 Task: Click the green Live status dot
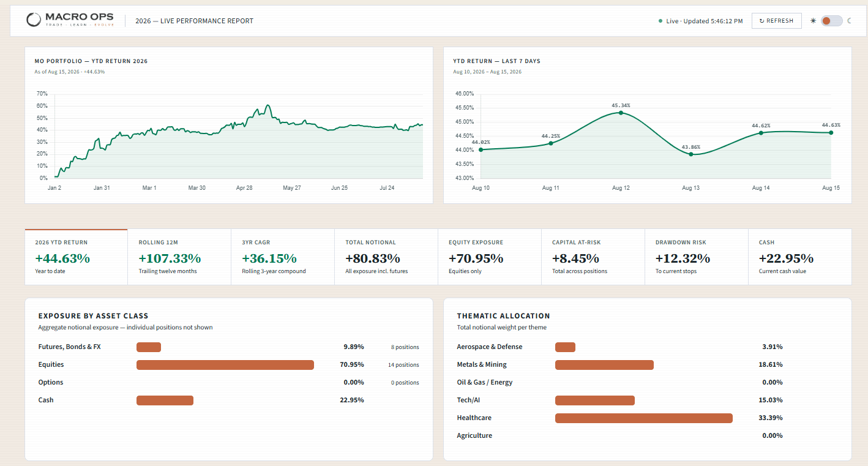click(x=660, y=21)
